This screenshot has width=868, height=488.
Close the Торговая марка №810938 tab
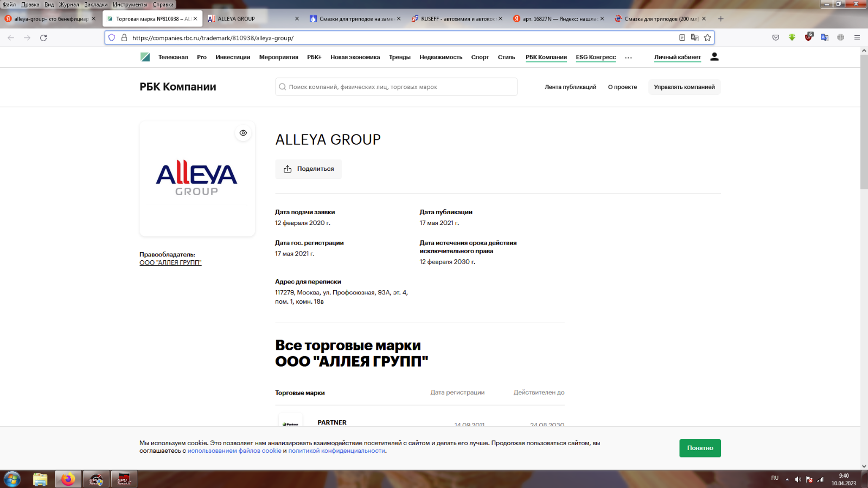195,18
